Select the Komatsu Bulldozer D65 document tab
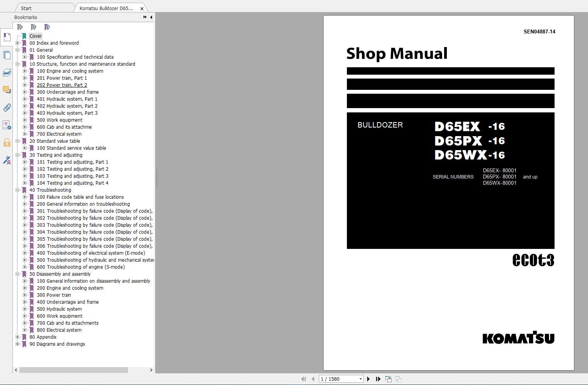The height and width of the screenshot is (385, 588). click(106, 8)
